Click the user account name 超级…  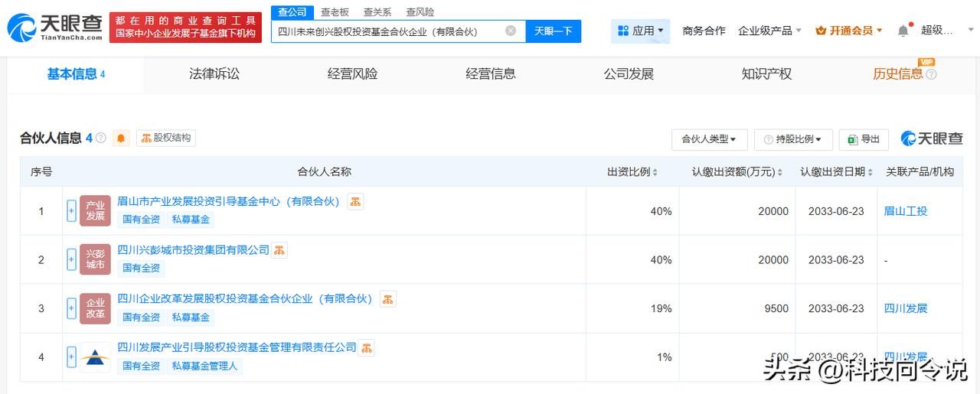(x=937, y=31)
